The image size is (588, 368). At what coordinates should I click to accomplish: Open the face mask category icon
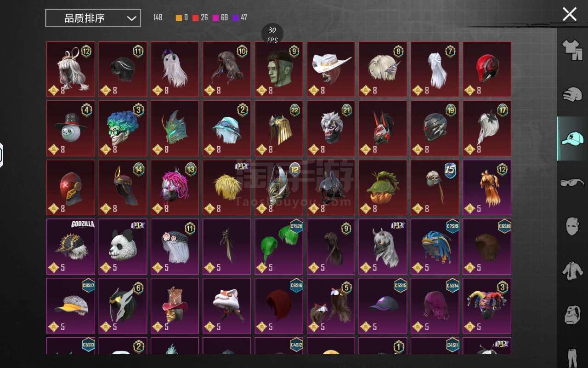pos(572,226)
